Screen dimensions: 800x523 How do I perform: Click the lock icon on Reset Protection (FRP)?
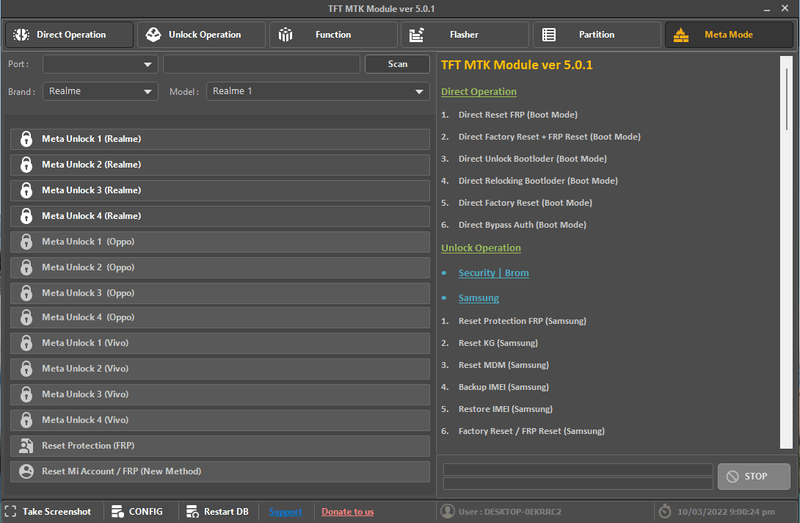tap(26, 446)
